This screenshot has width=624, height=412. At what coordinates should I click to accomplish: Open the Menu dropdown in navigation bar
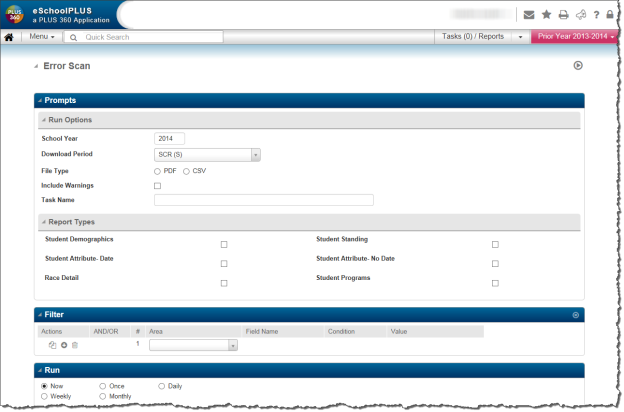tap(41, 37)
